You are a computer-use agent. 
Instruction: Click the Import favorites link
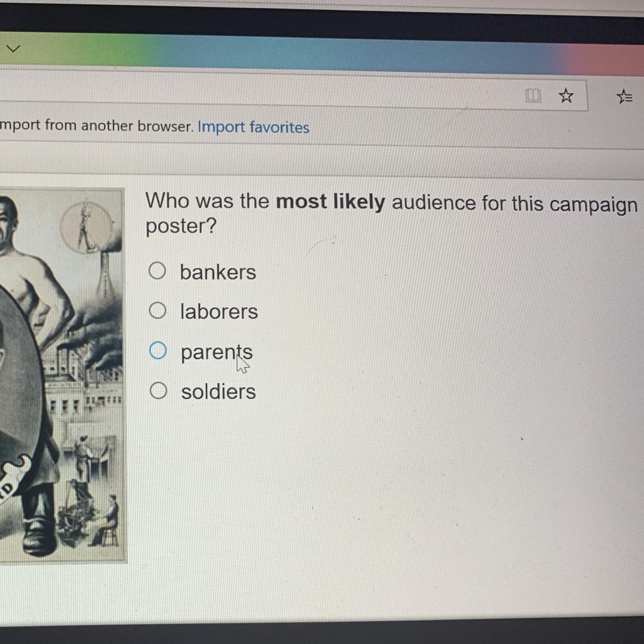click(x=253, y=127)
